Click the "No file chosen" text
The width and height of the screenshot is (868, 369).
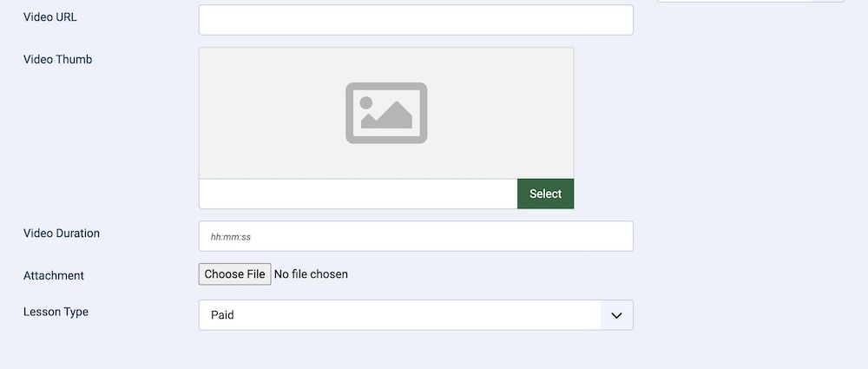311,274
